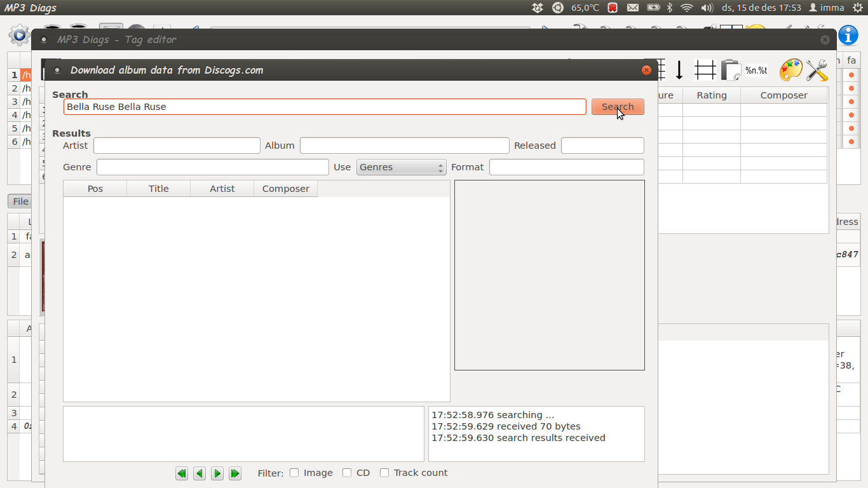Focus the Album results field
868x488 pixels.
click(405, 146)
